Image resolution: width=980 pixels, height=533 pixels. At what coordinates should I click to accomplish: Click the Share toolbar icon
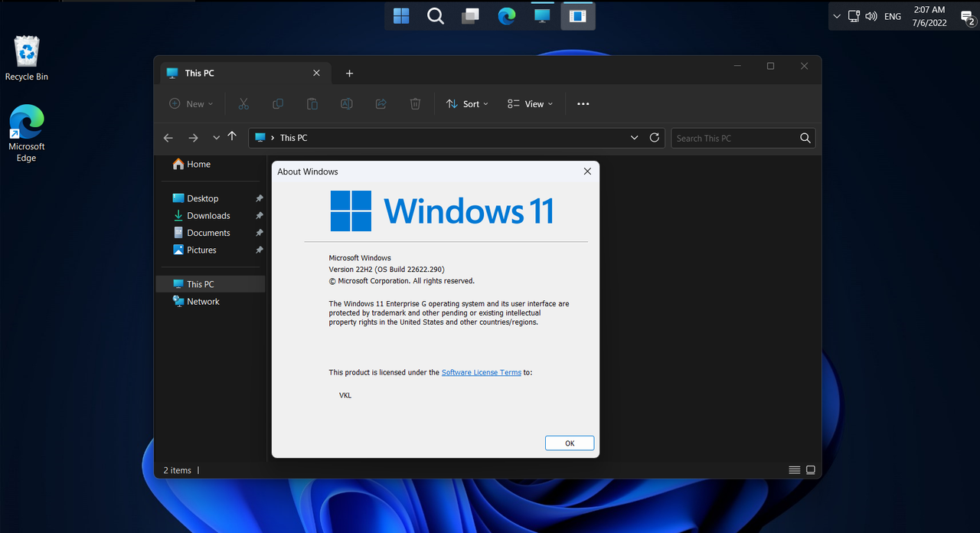[x=381, y=104]
